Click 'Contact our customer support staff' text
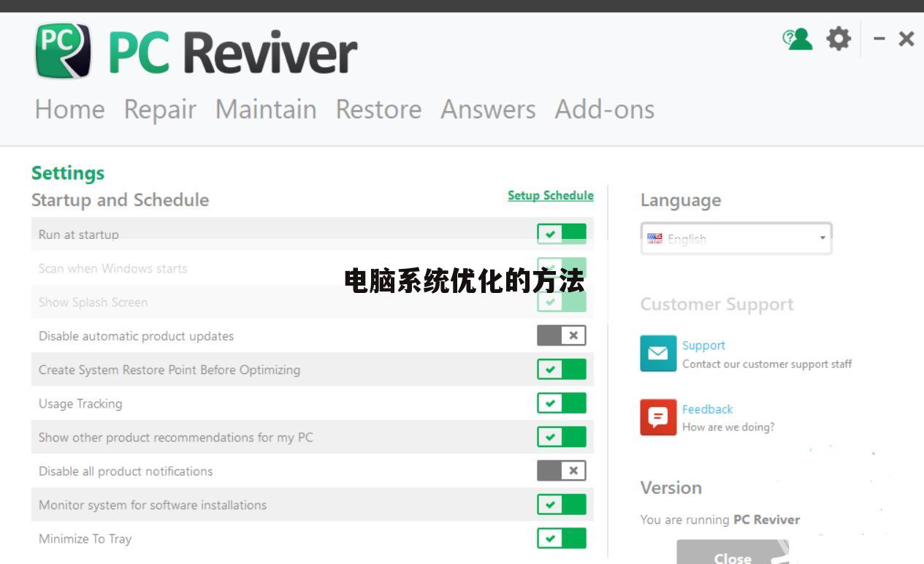The height and width of the screenshot is (564, 924). 767,364
